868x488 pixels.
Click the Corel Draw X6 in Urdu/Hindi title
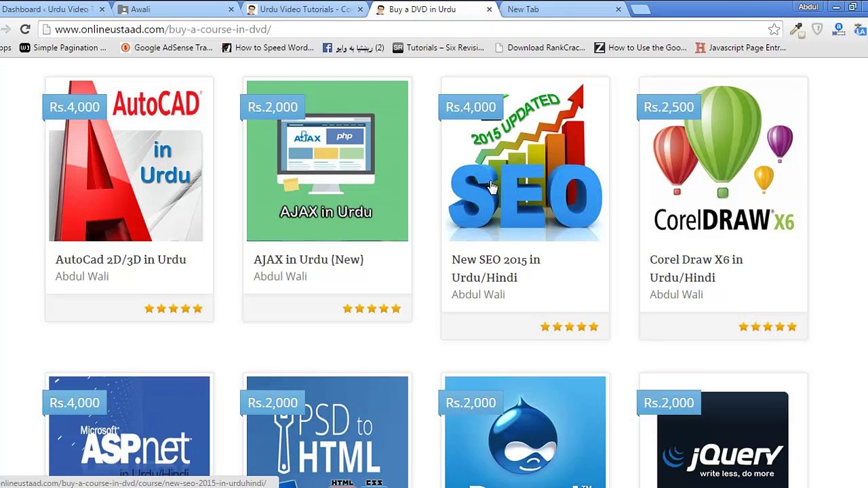point(696,268)
